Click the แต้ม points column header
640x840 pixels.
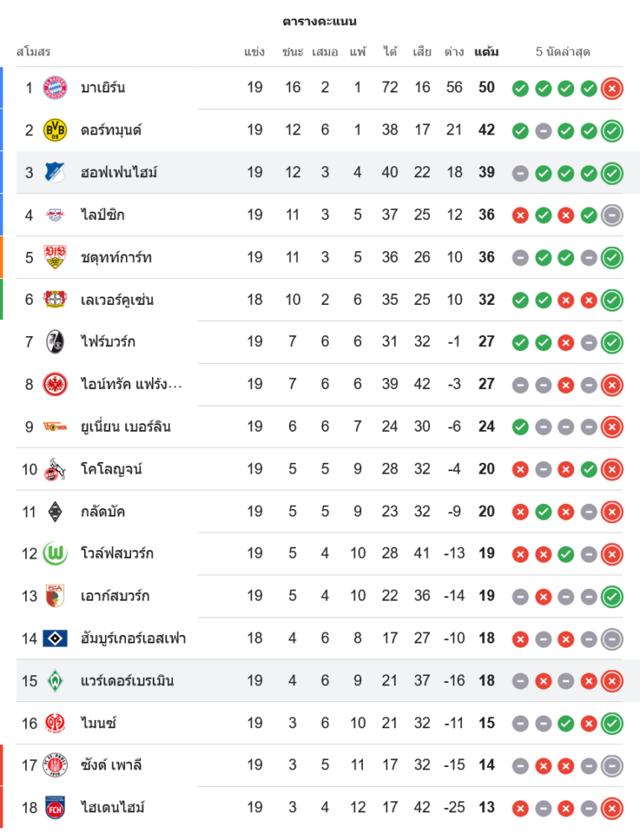pos(486,52)
